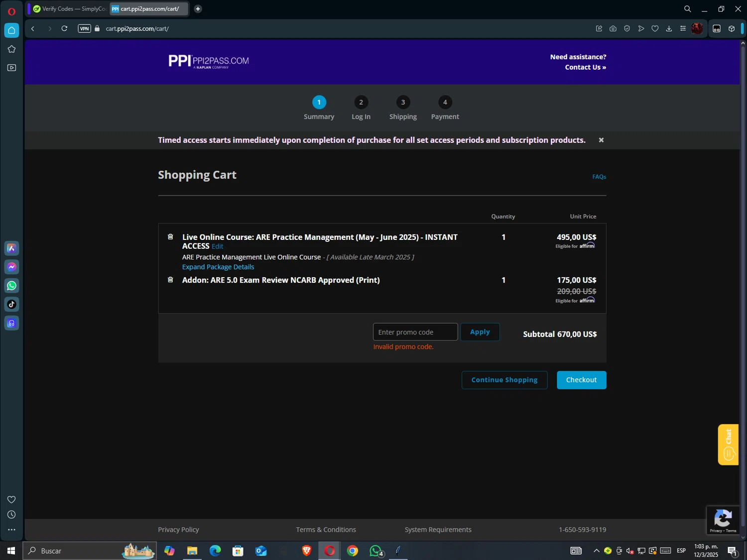Click the address bar URL
The height and width of the screenshot is (560, 747).
(137, 29)
